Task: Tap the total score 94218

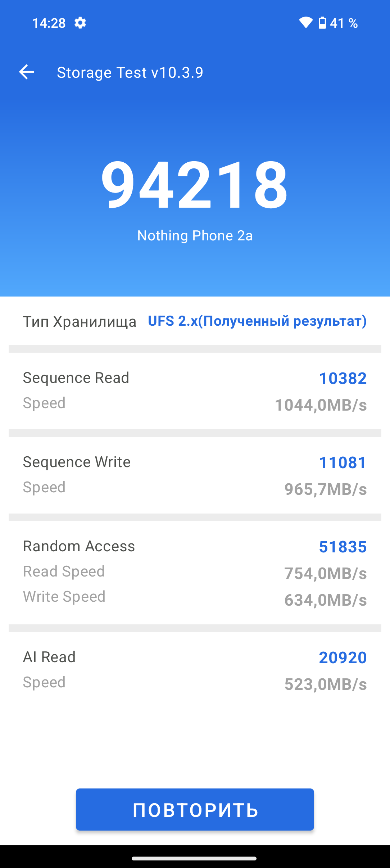Action: click(195, 184)
